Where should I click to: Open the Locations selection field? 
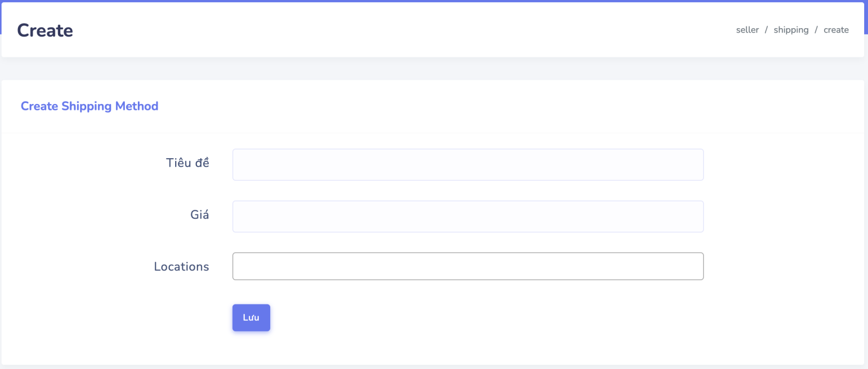[x=468, y=266]
